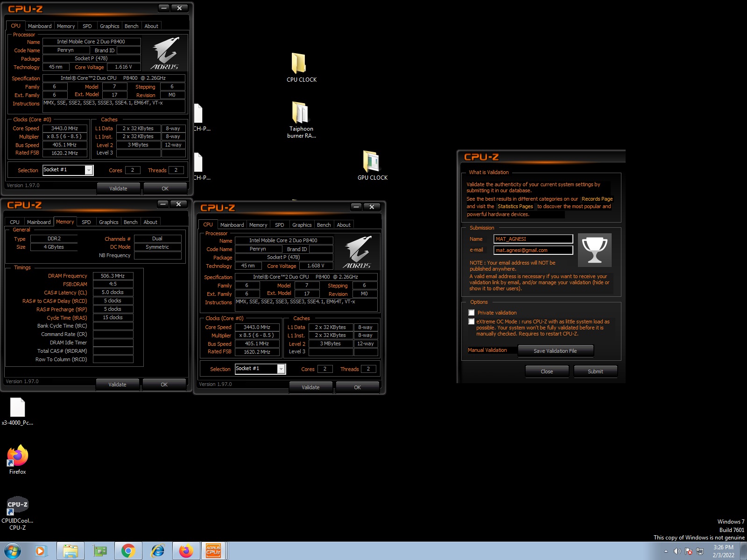Screen dimensions: 747x560
Task: Open the Records Page link
Action: coord(597,199)
